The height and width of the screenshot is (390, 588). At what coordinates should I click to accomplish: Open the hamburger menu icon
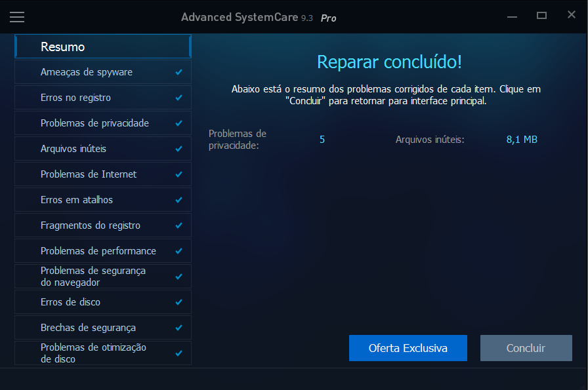click(17, 17)
